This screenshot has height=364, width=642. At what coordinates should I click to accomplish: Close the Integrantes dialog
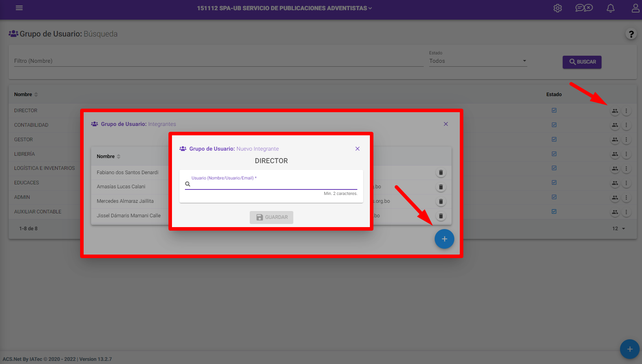tap(446, 124)
